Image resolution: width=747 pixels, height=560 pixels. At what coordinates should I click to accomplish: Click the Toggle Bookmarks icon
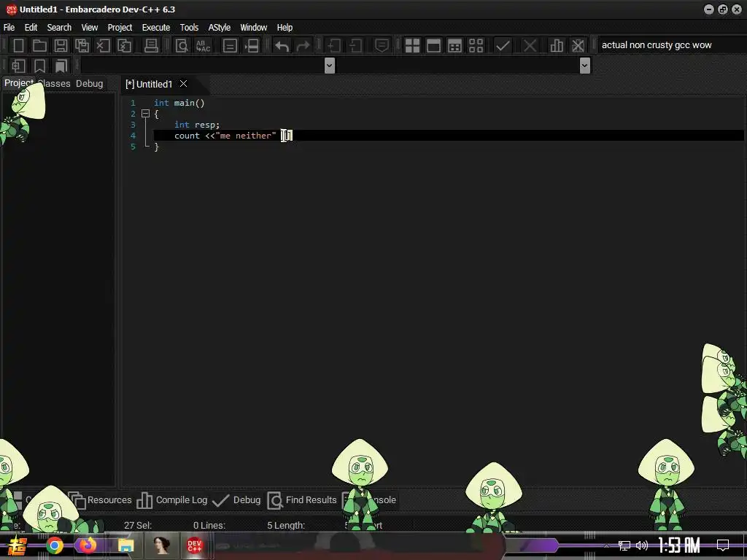pos(39,66)
